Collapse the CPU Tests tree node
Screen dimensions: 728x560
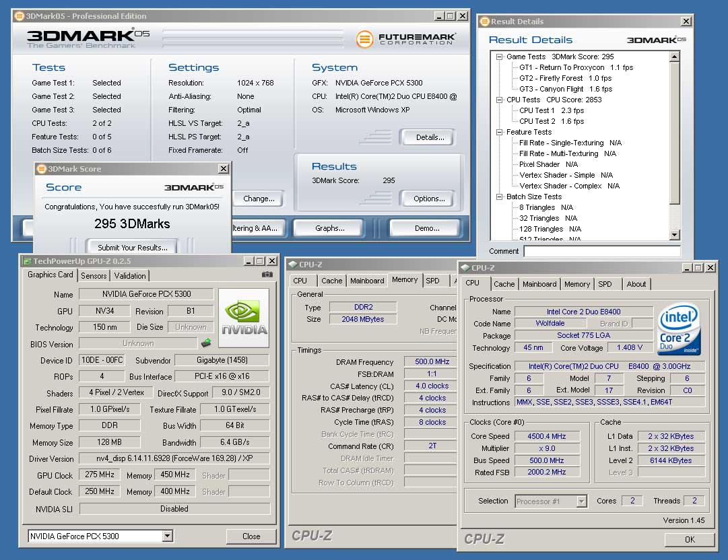[x=500, y=100]
